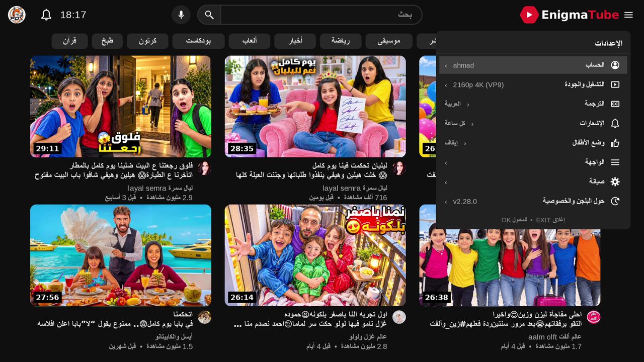
Task: Select the قرآن category chip
Action: 69,41
